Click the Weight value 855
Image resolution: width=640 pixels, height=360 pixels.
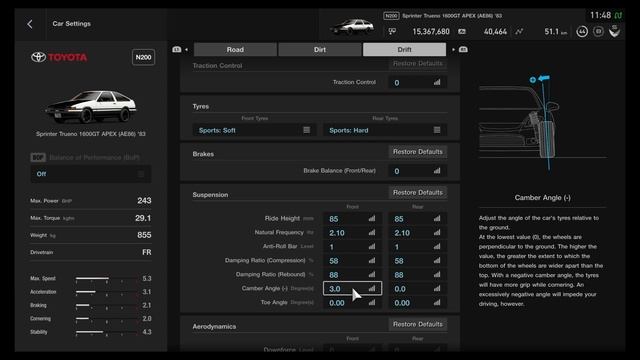click(144, 235)
